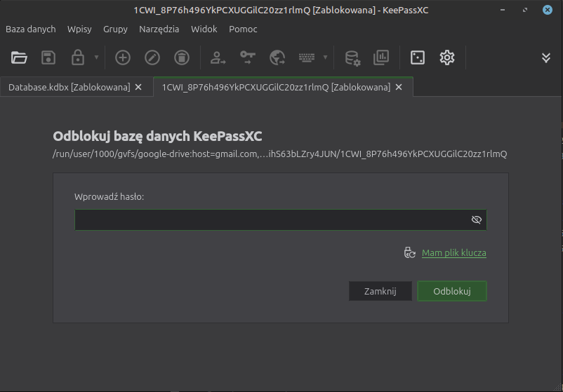This screenshot has height=392, width=563.
Task: Click the save database floppy icon
Action: point(48,58)
